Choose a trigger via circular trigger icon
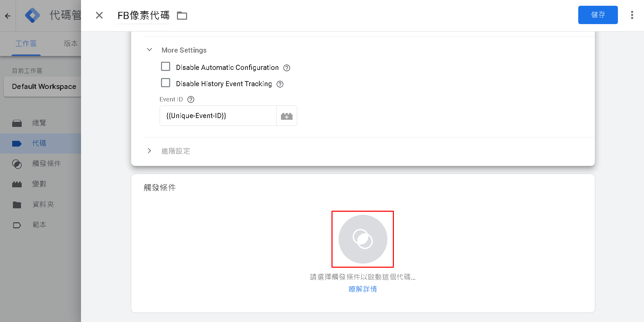Screen dimensions: 644x322 363,239
